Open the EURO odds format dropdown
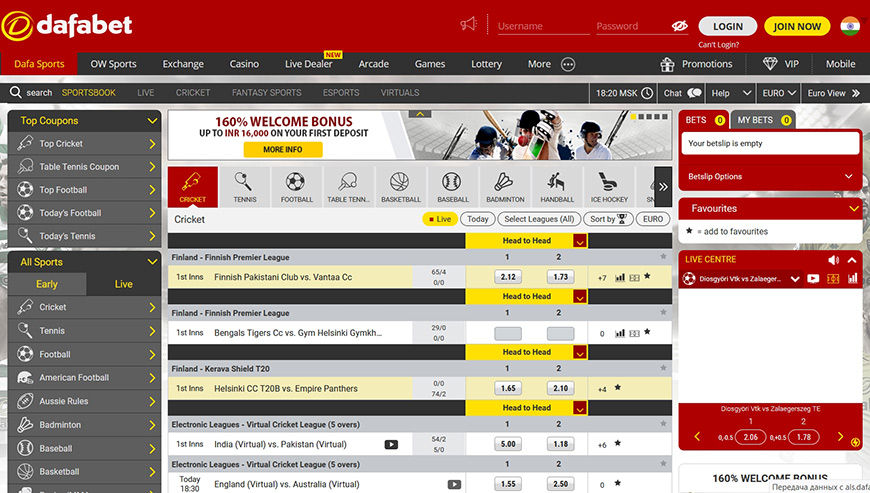The width and height of the screenshot is (870, 493). [779, 93]
